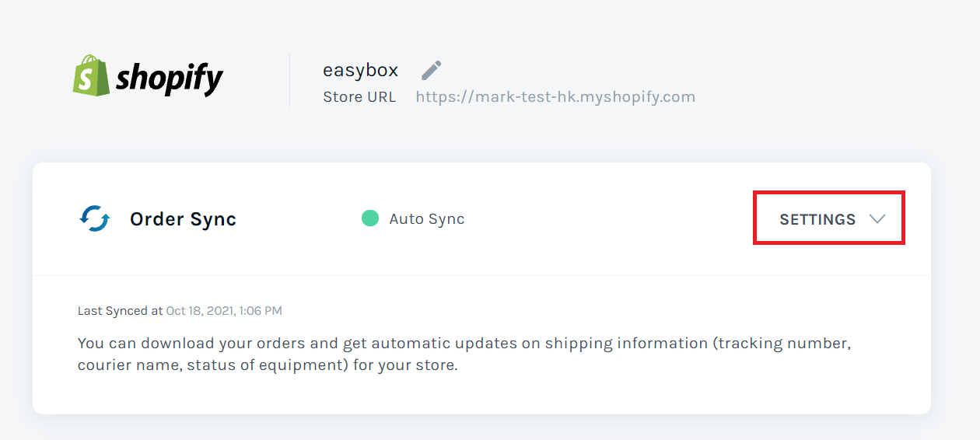The image size is (980, 440).
Task: Open the mark-test-hk.myshopify.com store URL
Action: (x=555, y=97)
